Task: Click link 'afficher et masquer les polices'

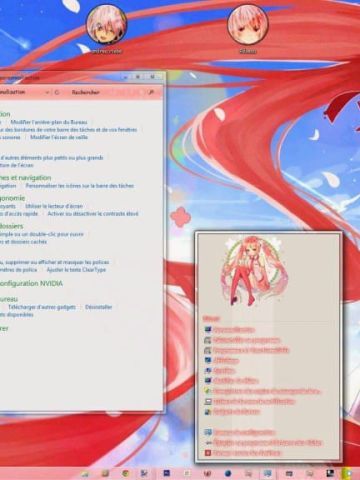Action: (x=54, y=262)
